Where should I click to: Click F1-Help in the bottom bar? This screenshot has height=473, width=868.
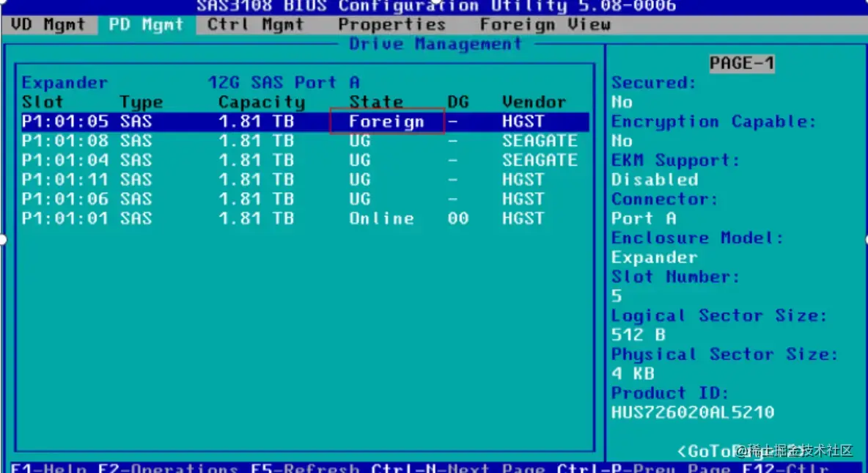48,468
